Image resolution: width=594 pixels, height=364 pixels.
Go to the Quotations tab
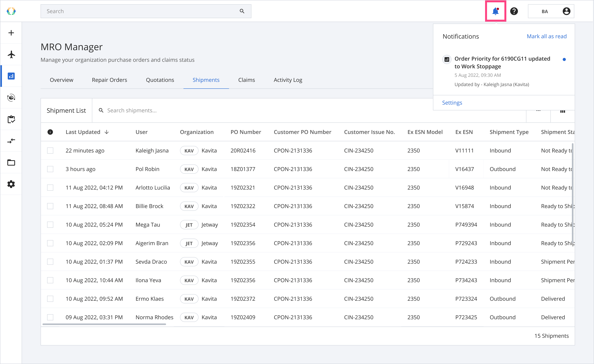tap(160, 80)
